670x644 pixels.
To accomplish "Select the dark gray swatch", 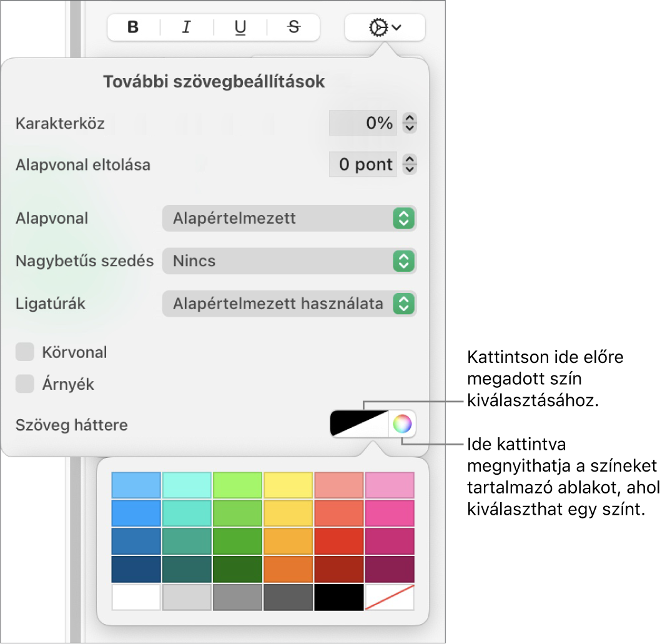I will 288,597.
